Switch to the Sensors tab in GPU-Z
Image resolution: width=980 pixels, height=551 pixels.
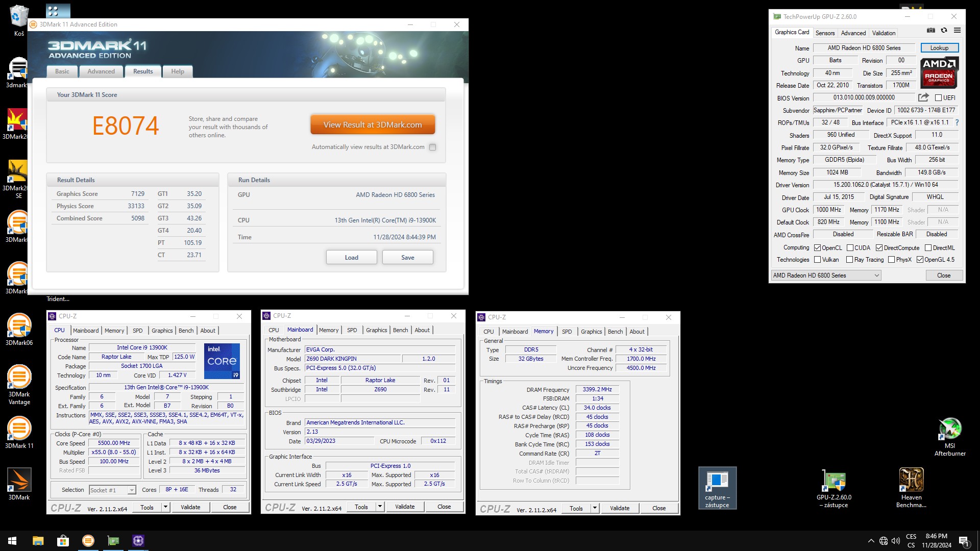(x=825, y=33)
